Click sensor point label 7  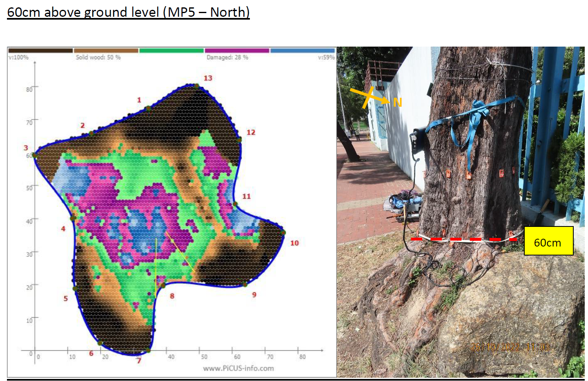pos(139,361)
